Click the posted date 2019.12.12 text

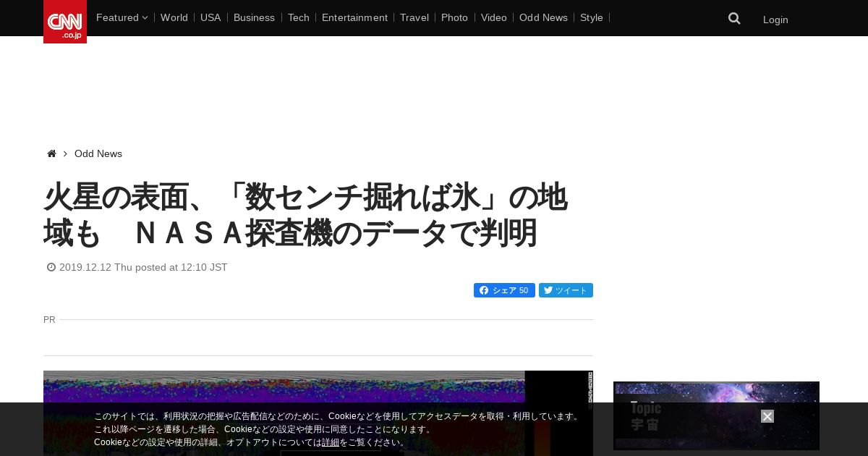(143, 267)
